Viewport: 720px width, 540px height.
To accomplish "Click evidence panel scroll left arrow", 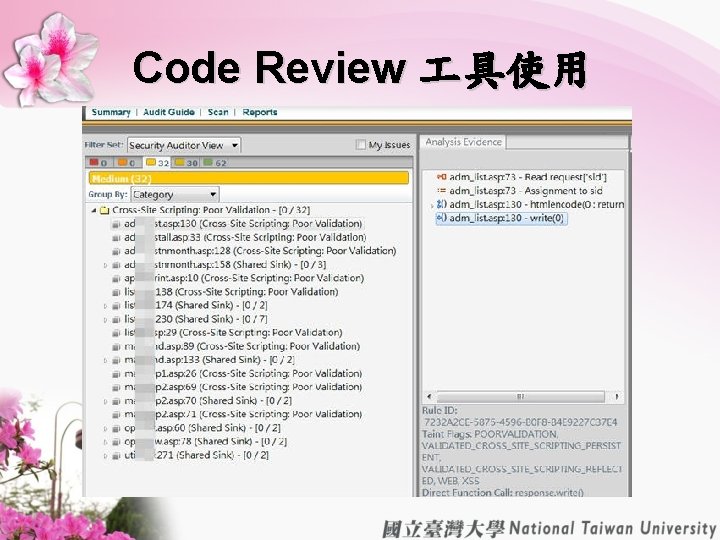I will pos(429,396).
